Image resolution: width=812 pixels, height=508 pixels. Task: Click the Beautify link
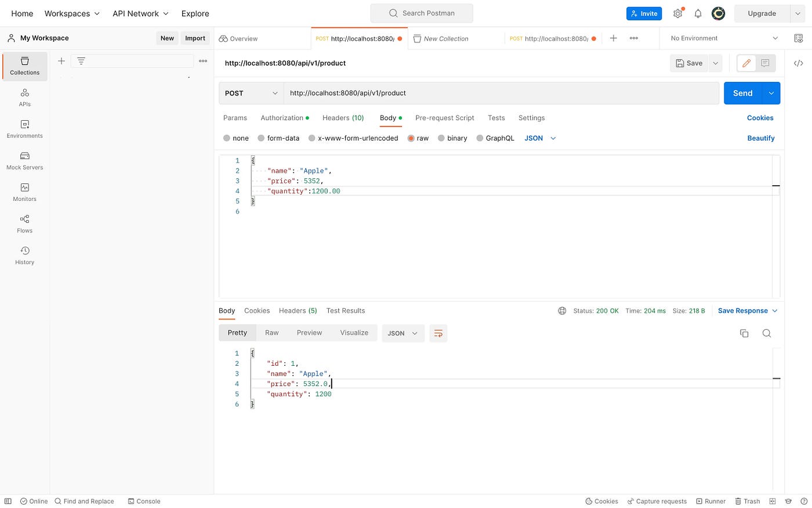point(761,138)
